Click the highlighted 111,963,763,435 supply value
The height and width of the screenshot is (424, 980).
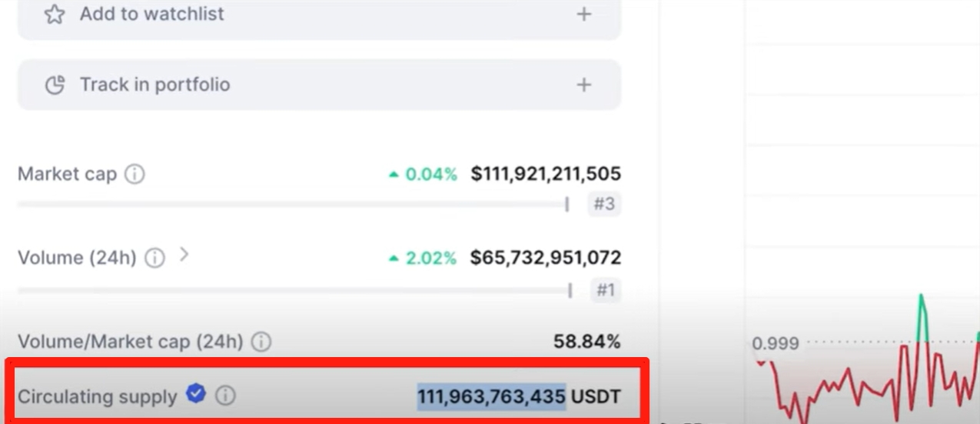[492, 397]
